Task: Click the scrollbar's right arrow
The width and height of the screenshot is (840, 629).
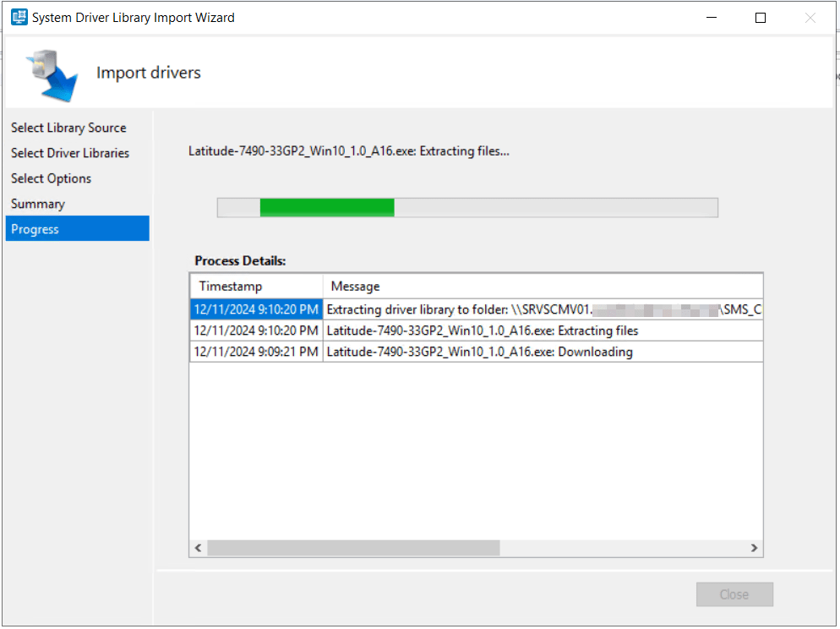Action: (x=754, y=549)
